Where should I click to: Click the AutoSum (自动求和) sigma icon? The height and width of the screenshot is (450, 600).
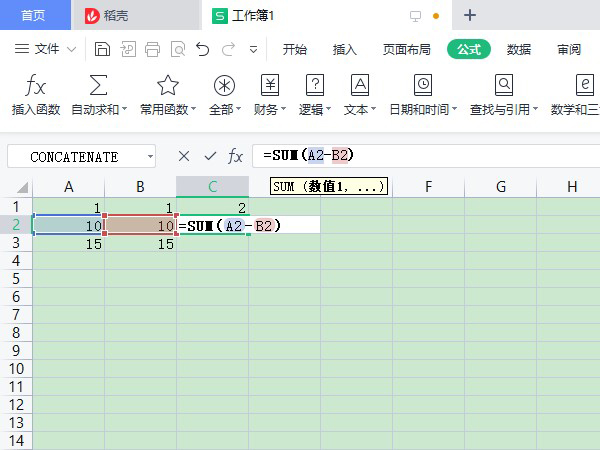coord(98,86)
